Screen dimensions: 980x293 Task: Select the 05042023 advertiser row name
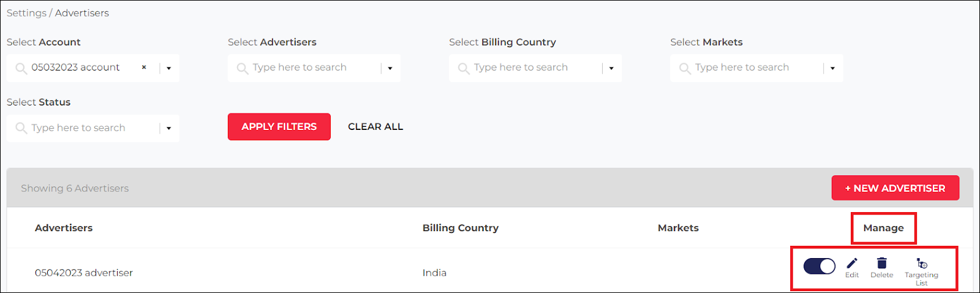pos(84,273)
